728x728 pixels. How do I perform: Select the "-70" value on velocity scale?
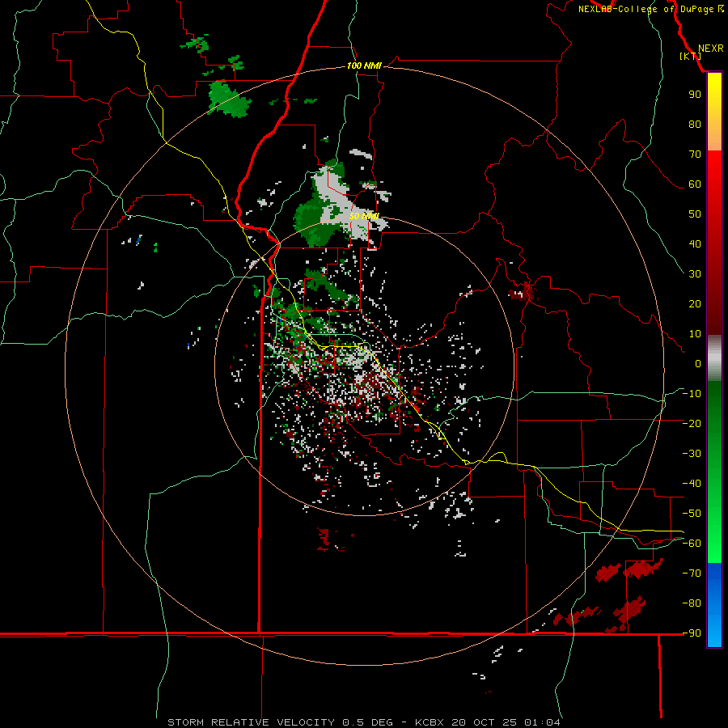[692, 574]
